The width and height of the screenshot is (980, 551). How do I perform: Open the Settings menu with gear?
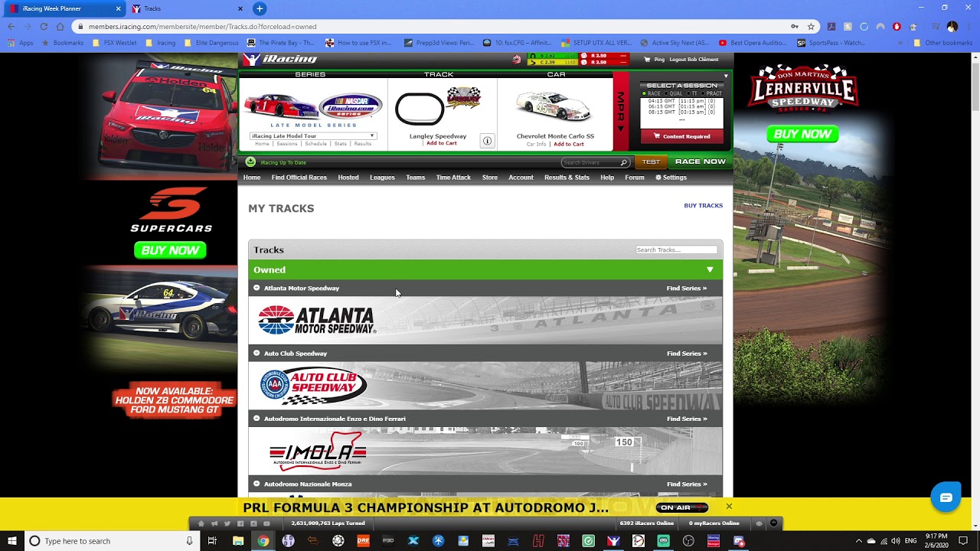[x=671, y=178]
